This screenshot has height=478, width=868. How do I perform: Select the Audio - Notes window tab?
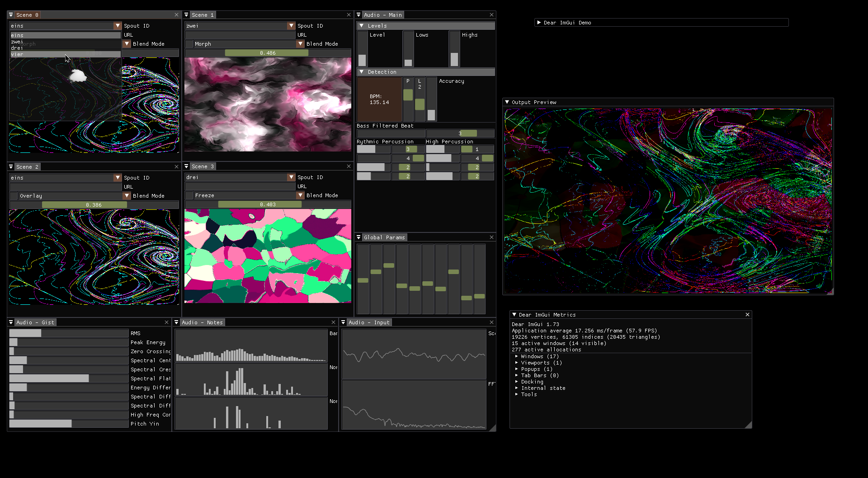point(202,322)
